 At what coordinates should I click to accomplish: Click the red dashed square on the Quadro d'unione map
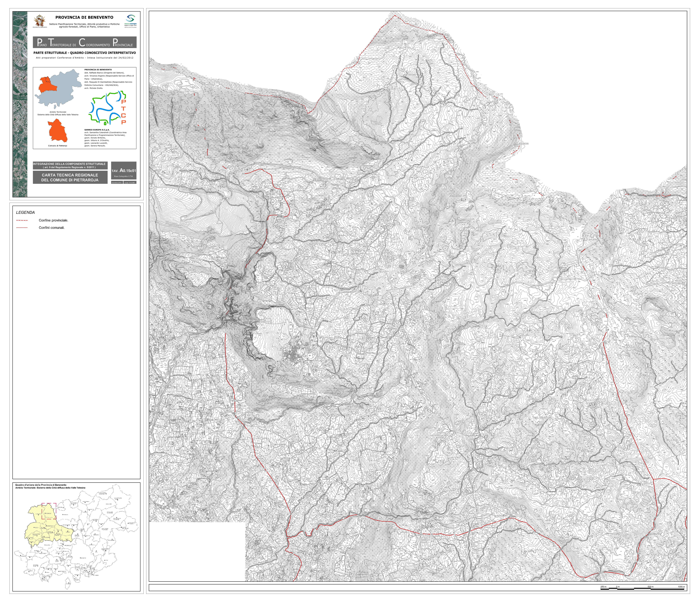coord(49,511)
